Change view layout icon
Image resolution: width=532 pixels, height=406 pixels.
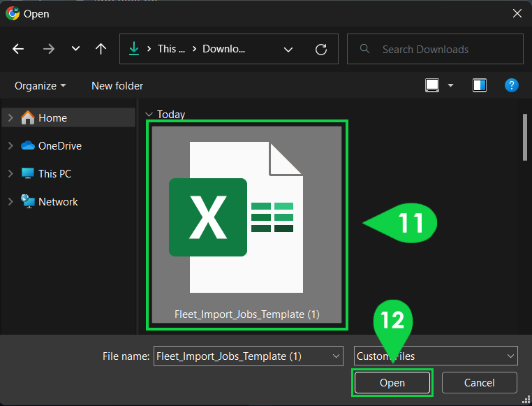432,85
